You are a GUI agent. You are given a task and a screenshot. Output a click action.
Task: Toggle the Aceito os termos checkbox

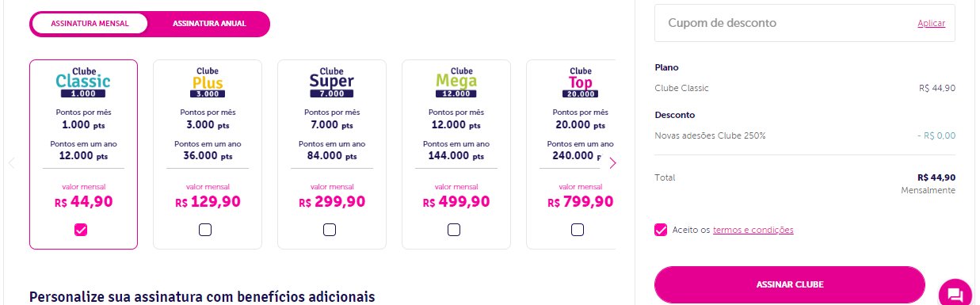coord(661,230)
